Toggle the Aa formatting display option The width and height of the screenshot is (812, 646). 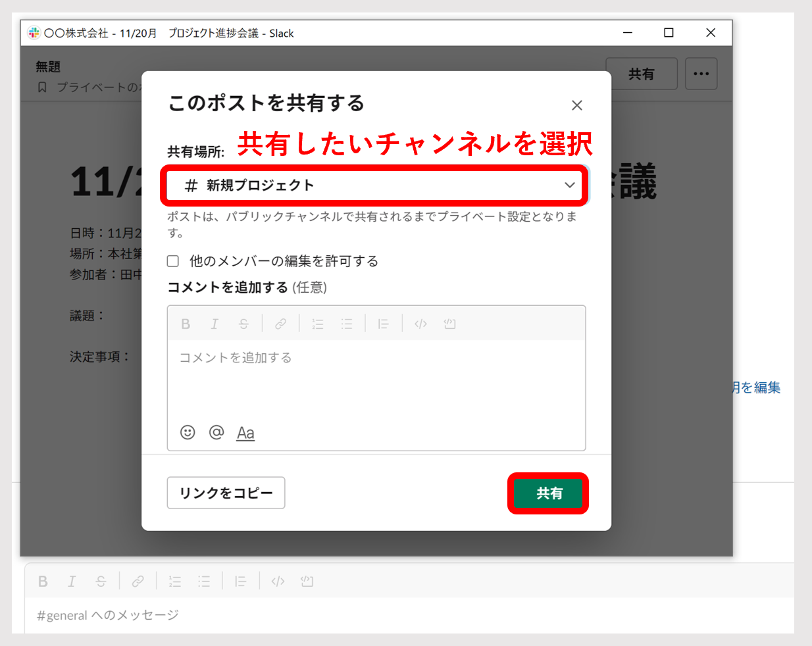tap(245, 432)
